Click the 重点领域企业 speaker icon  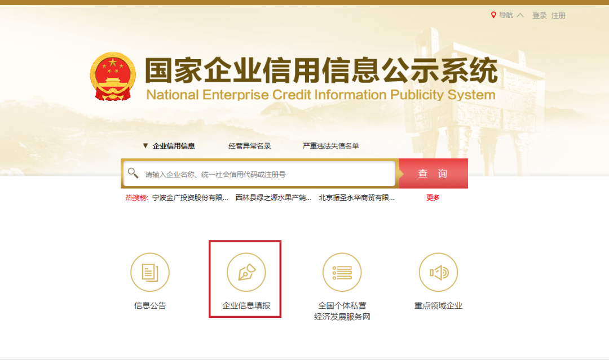point(439,272)
